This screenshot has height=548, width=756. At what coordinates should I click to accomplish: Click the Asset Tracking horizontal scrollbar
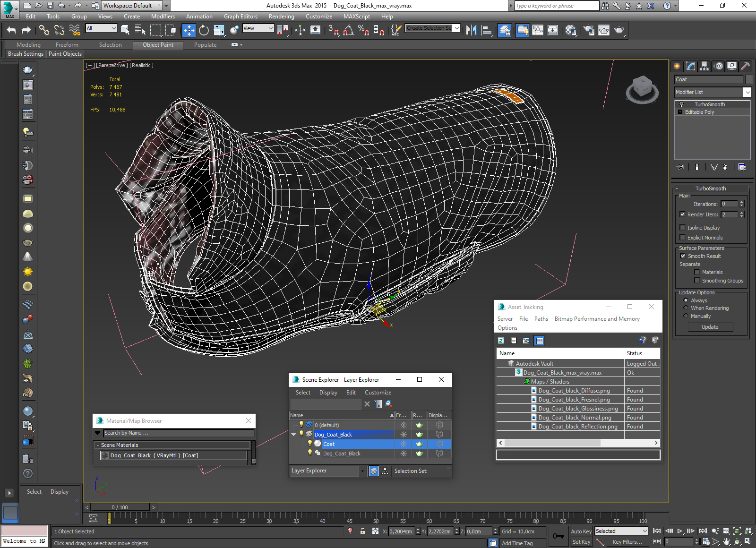click(552, 443)
